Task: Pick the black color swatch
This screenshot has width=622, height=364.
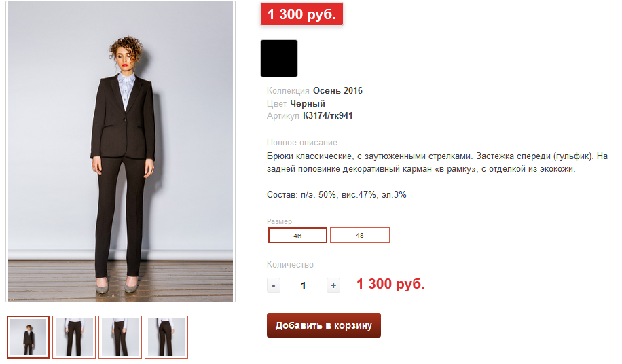Action: pyautogui.click(x=279, y=58)
